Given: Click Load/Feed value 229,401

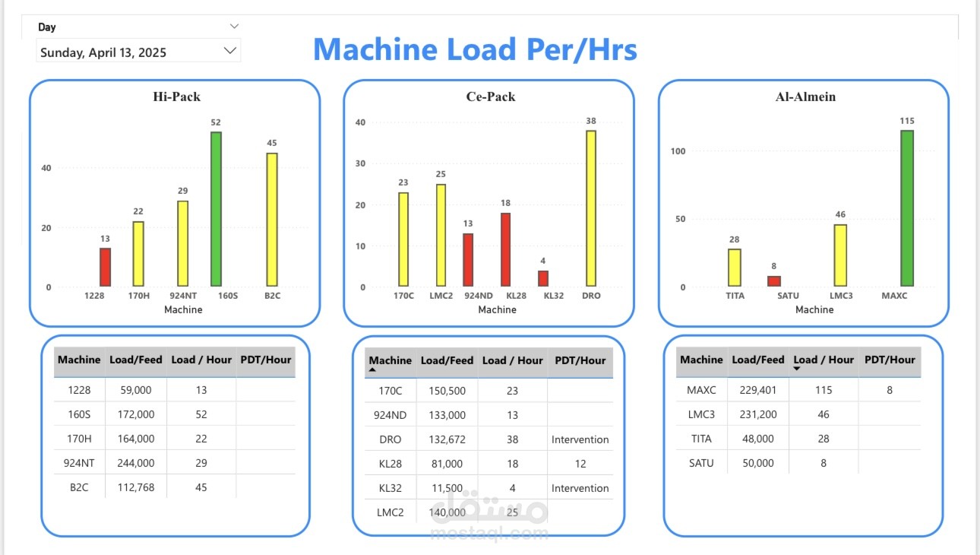Looking at the screenshot, I should [758, 390].
